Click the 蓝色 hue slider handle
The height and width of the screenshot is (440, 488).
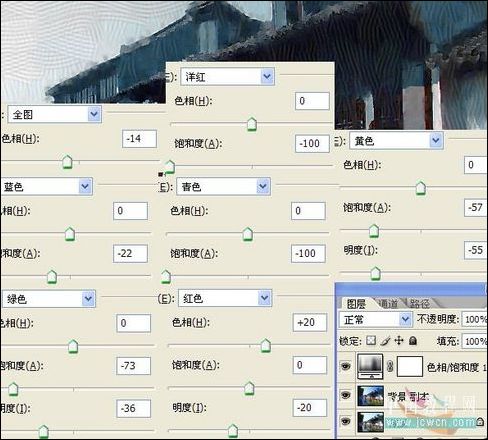[70, 234]
